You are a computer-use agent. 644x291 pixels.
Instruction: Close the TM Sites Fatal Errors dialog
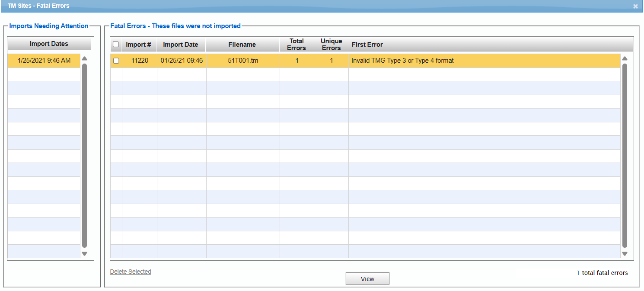636,6
